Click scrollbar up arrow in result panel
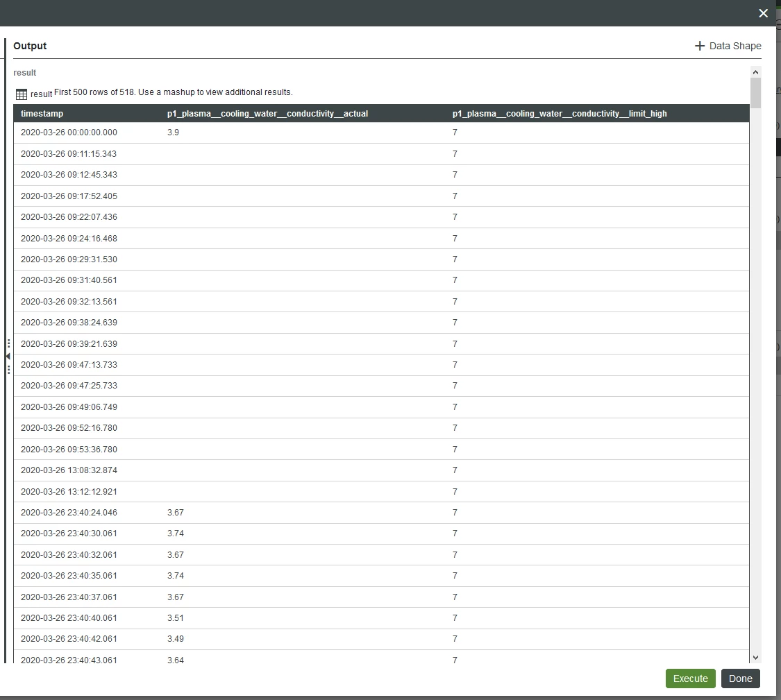781x700 pixels. tap(755, 72)
